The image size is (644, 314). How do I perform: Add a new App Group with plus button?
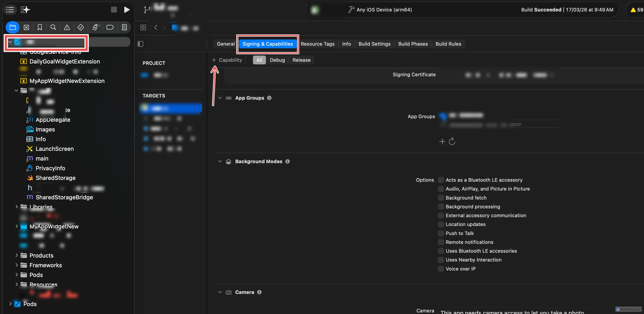[442, 141]
